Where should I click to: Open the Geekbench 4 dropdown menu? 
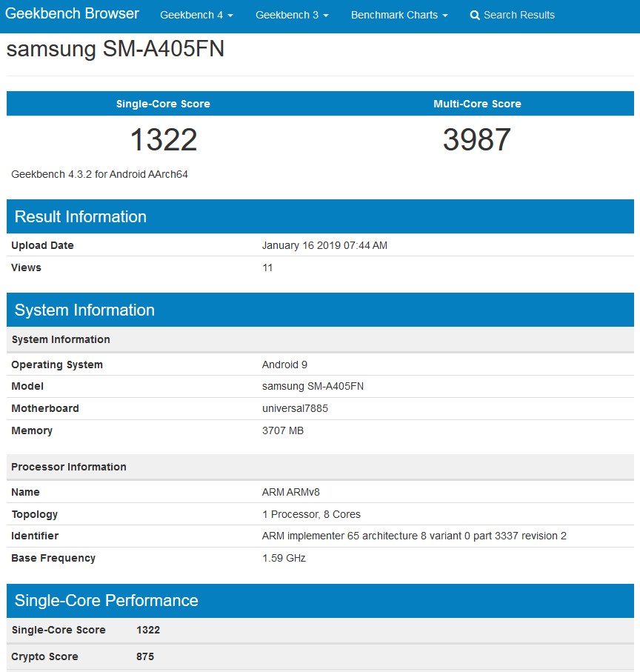pos(196,15)
